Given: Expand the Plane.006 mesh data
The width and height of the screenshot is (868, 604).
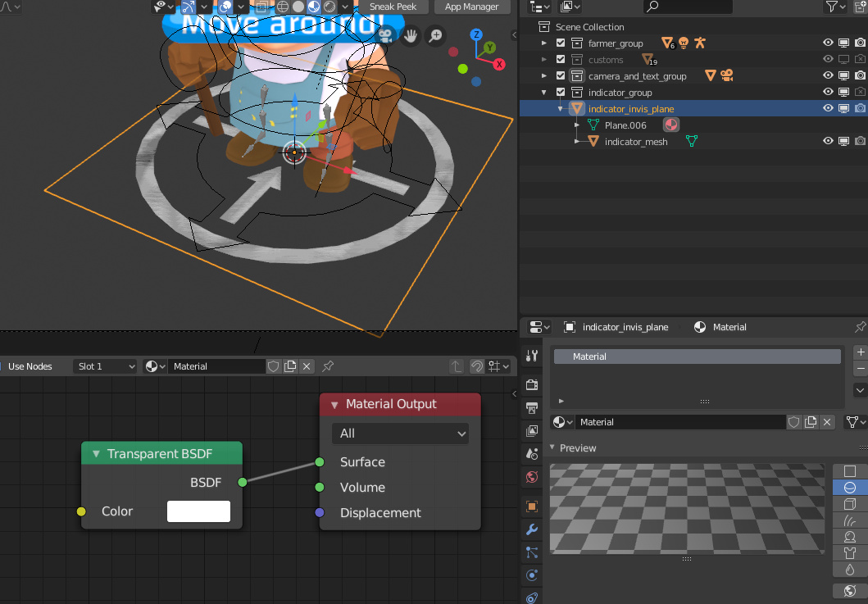Looking at the screenshot, I should (577, 125).
